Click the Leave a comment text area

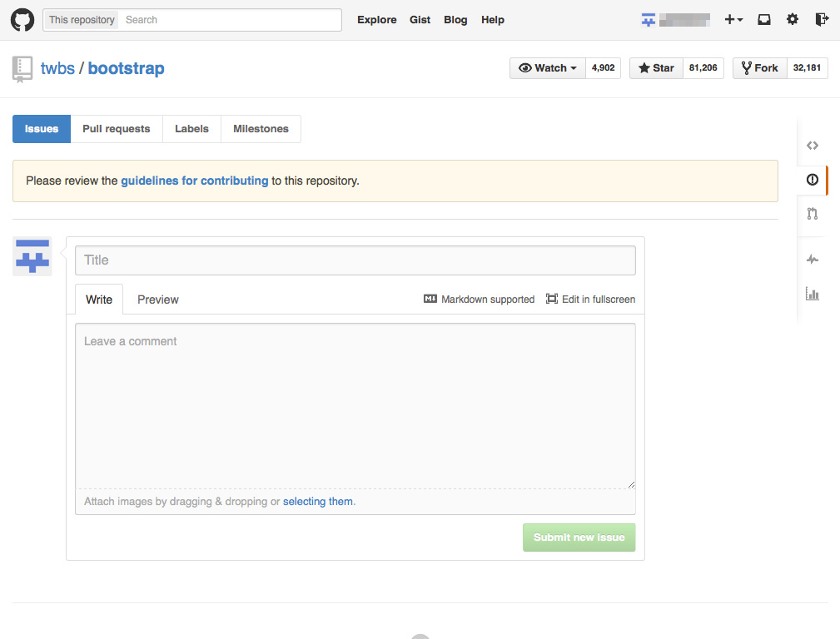[355, 405]
